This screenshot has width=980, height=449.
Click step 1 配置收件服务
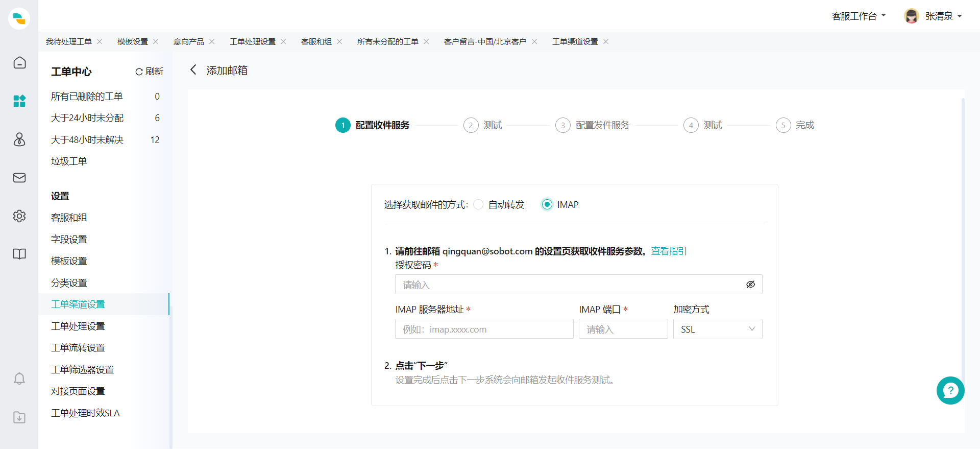point(373,125)
